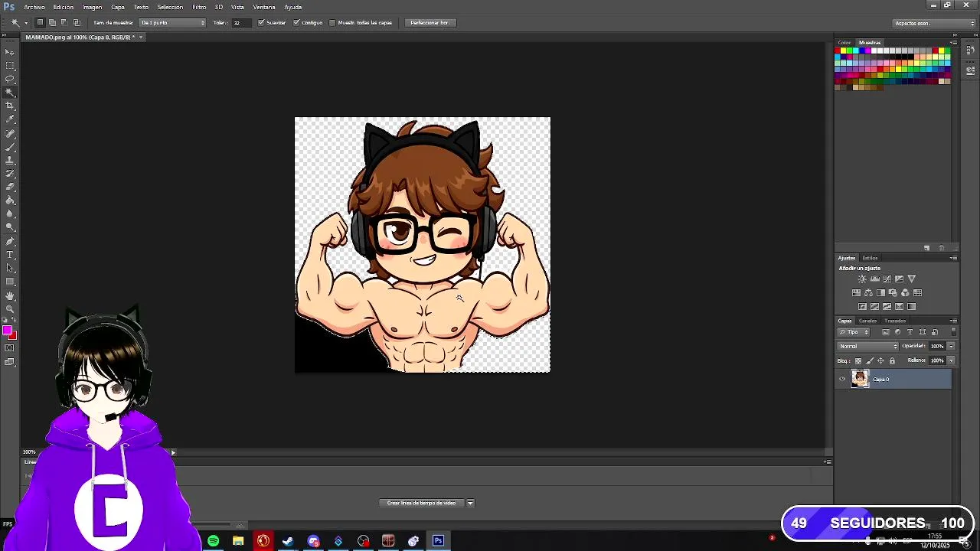The width and height of the screenshot is (980, 551).
Task: Toggle the Suavizar checkbox
Action: pyautogui.click(x=261, y=23)
